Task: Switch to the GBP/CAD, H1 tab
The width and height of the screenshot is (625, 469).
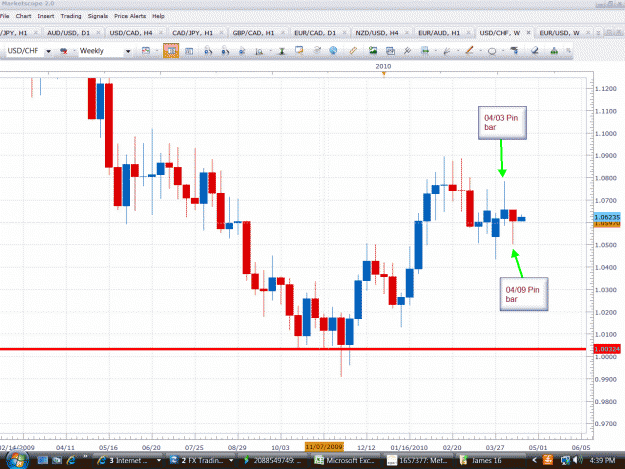Action: [x=254, y=33]
